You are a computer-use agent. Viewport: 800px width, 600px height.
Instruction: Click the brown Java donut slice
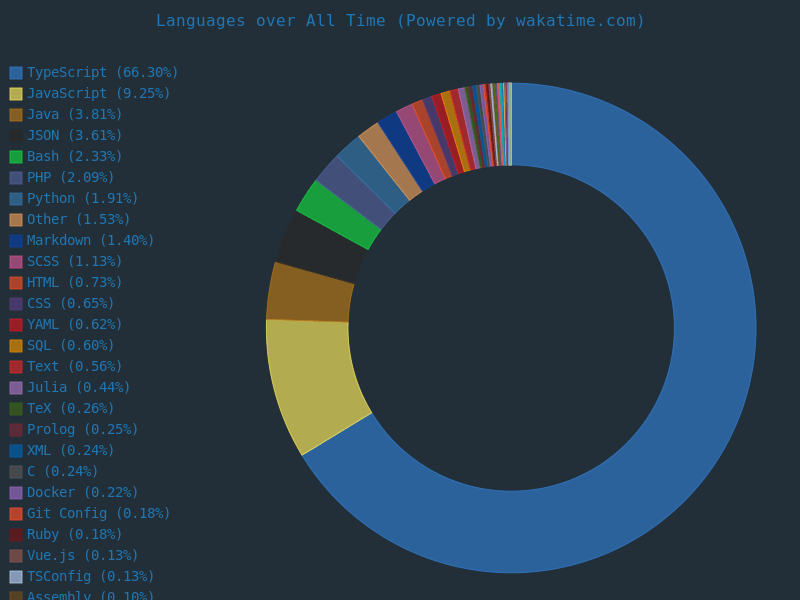310,294
